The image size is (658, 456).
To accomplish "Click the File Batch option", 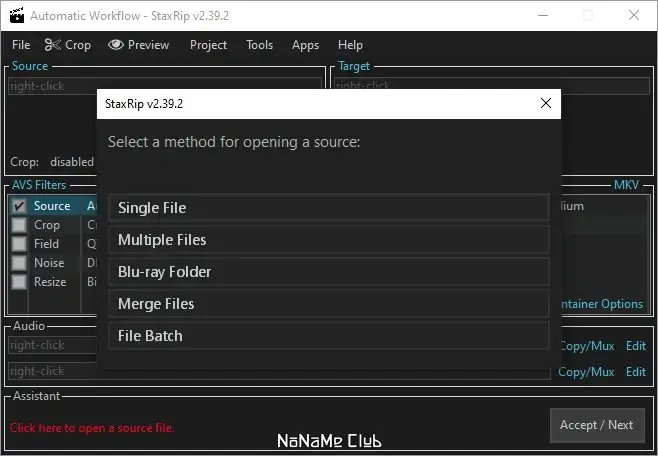I will click(328, 336).
